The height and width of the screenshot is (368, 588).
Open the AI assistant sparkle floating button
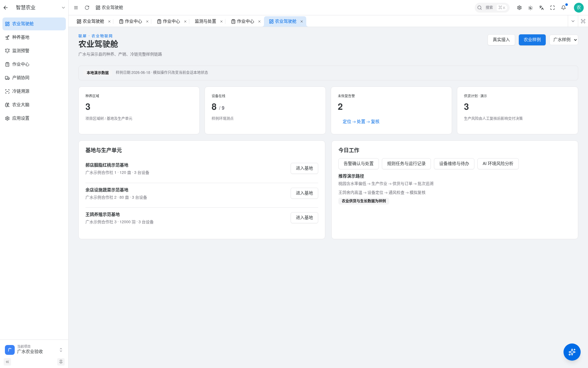tap(572, 352)
